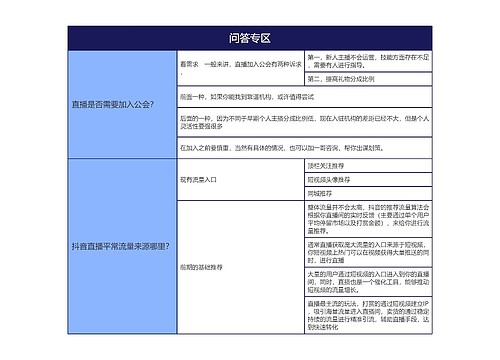Click the '问答专区' table header
500x360 pixels.
tap(250, 38)
